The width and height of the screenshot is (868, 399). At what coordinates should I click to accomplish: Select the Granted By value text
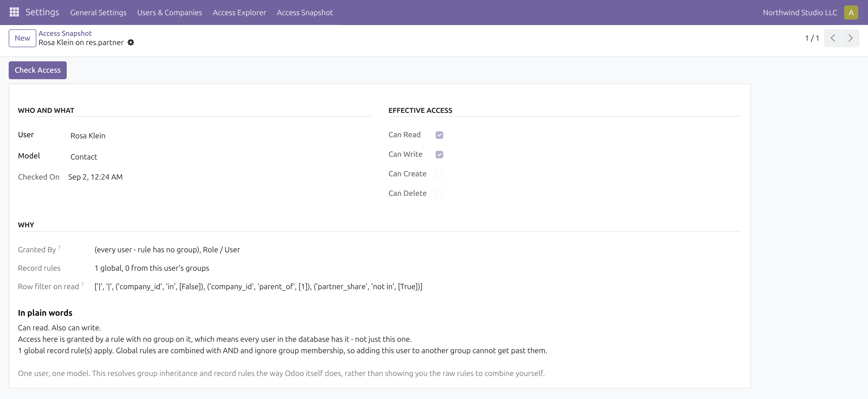coord(167,250)
